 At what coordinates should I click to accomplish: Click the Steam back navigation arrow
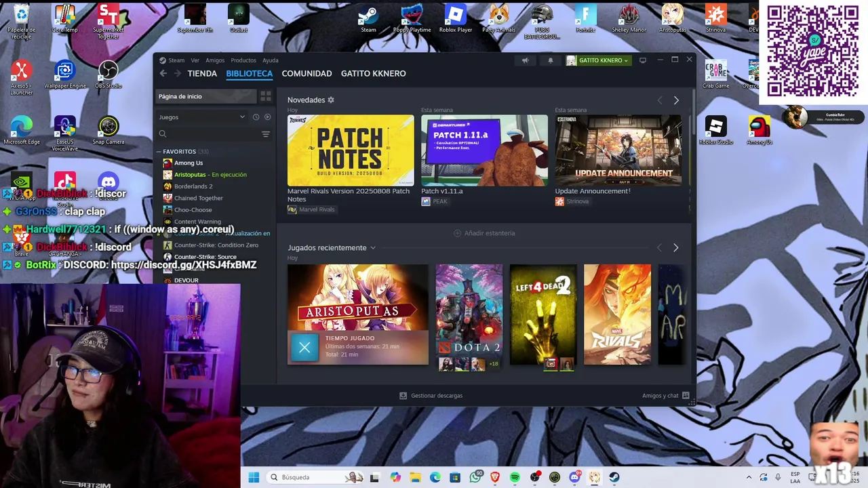click(163, 73)
